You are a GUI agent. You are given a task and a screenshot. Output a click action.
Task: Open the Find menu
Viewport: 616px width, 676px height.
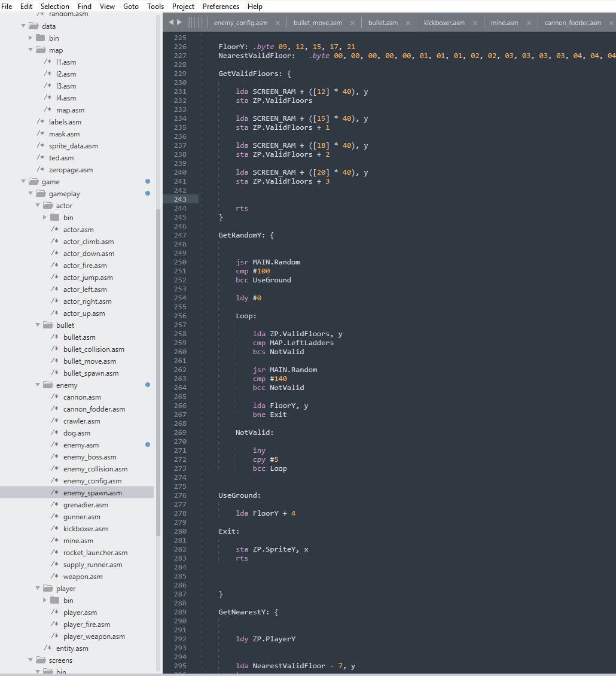point(84,7)
